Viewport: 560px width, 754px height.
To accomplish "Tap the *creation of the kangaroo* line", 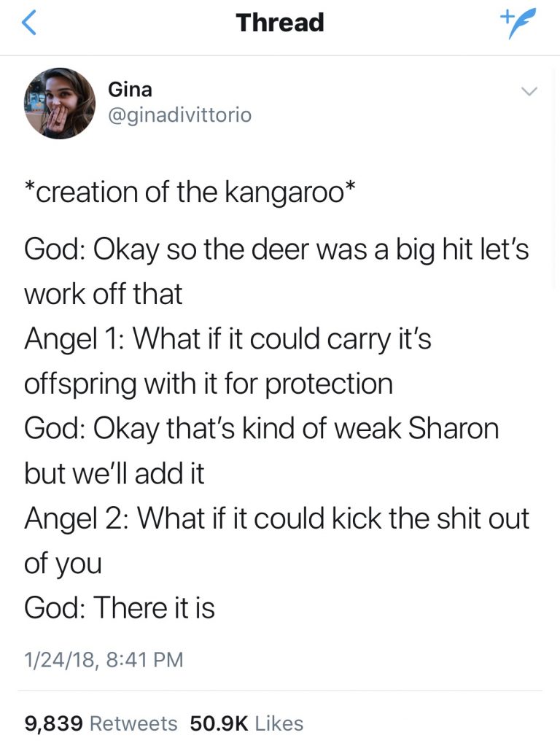I will (x=190, y=193).
